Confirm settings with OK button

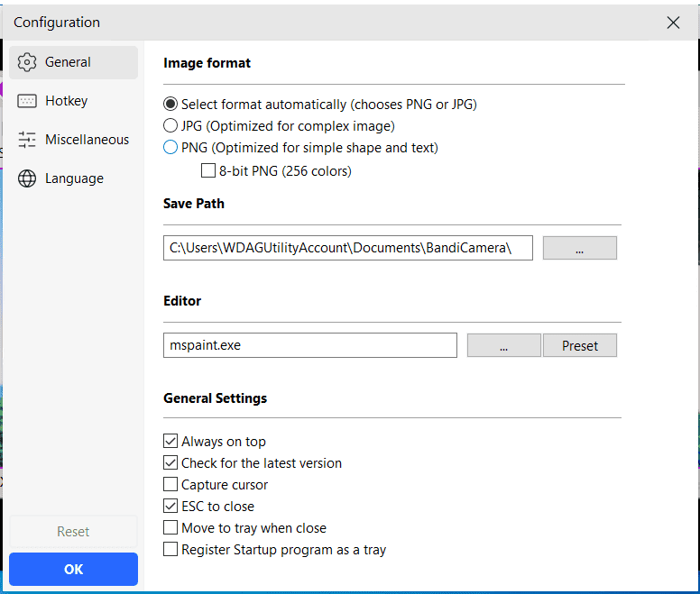73,569
